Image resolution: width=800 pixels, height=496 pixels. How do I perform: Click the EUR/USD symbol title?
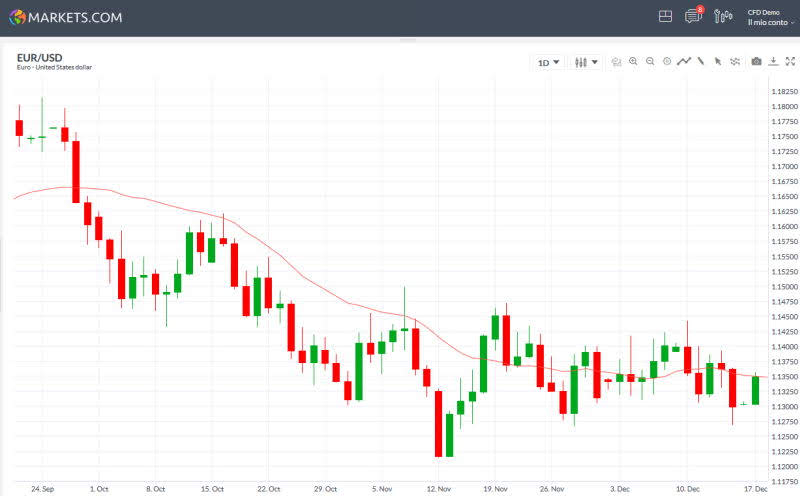[x=38, y=58]
